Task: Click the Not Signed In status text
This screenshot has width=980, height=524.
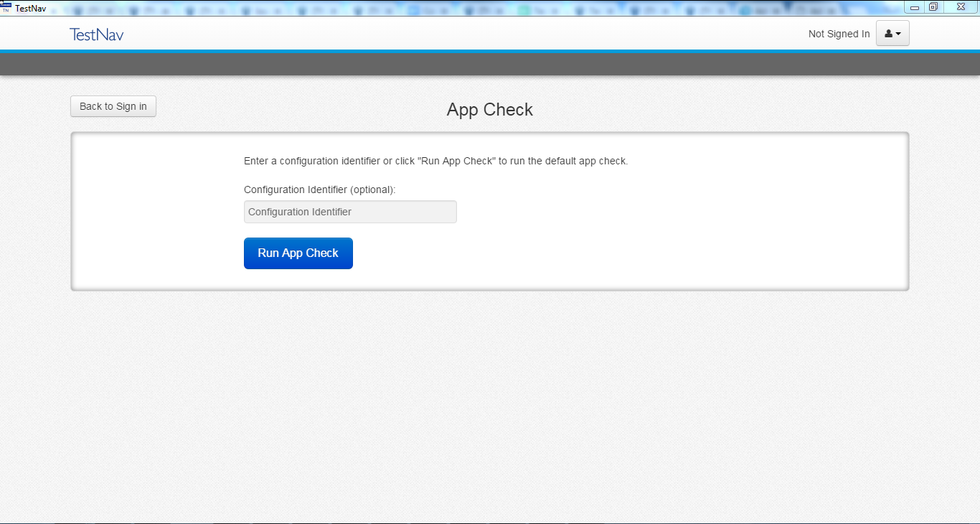Action: pos(838,34)
